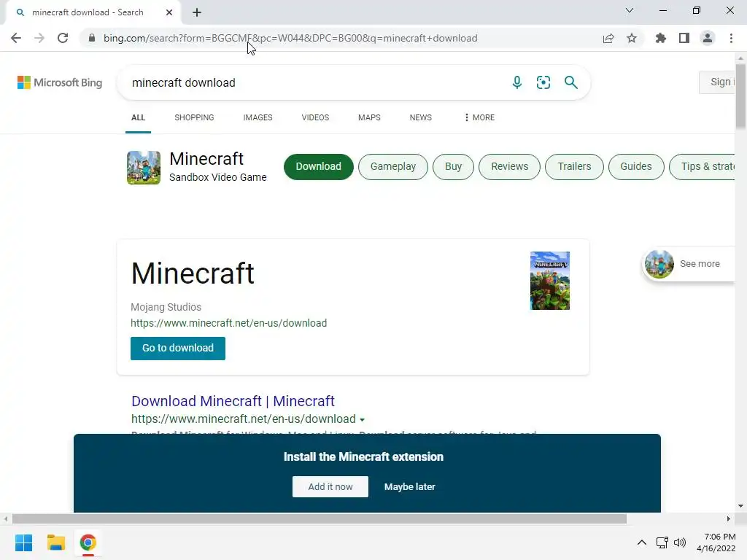Viewport: 747px width, 560px height.
Task: Select the Tips & strategy pill
Action: tap(703, 167)
